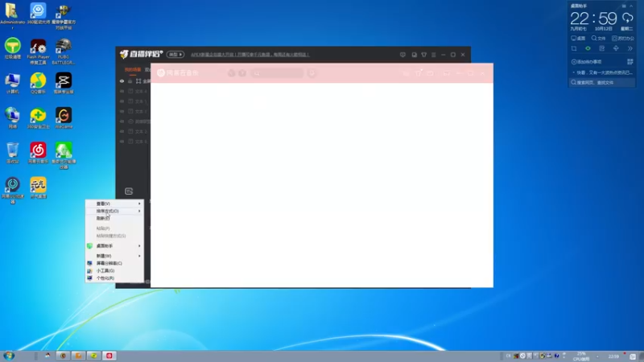Click the NetEase Music search field

[x=278, y=73]
